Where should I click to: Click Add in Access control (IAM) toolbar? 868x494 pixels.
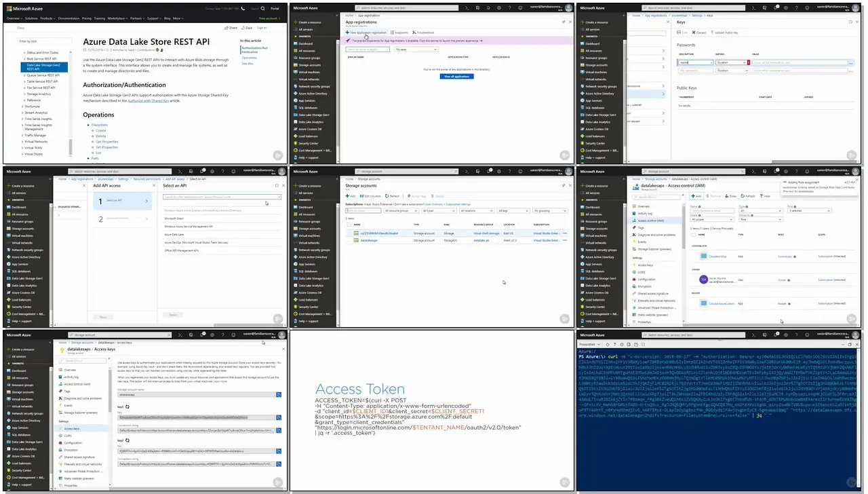point(696,196)
